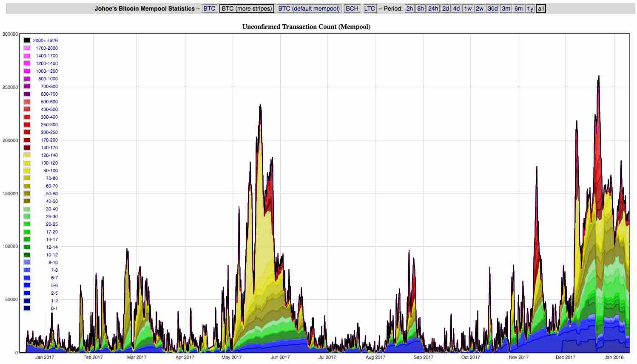Screen dimensions: 637x364
Task: Click the 10-12 legend swatch
Action: tap(27, 255)
